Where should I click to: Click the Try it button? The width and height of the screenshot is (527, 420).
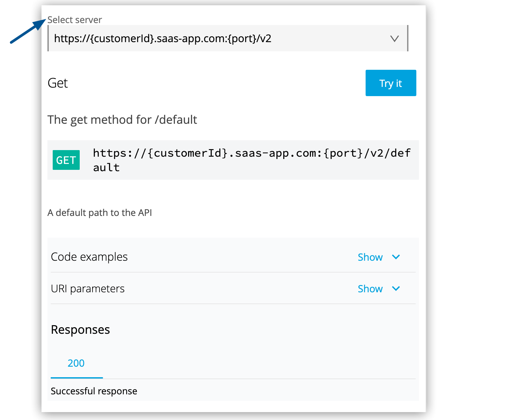point(391,83)
